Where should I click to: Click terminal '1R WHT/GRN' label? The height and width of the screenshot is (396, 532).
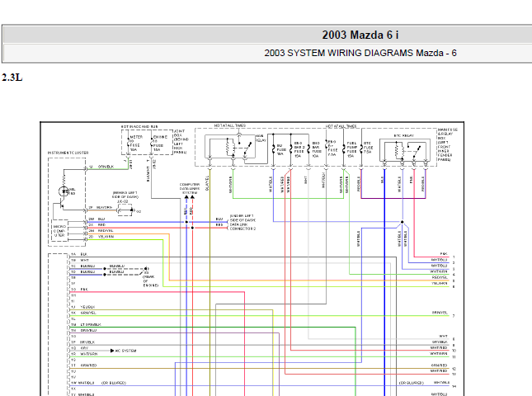point(84,354)
